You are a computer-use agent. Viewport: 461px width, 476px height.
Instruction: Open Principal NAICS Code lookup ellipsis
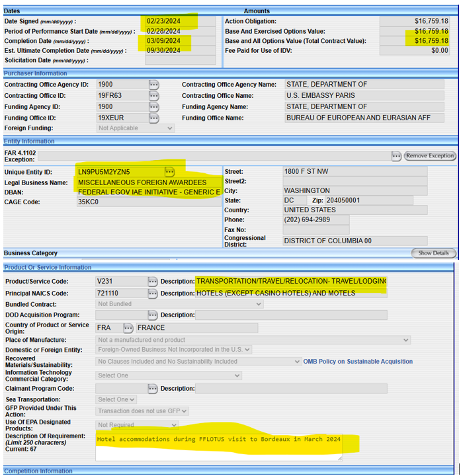(152, 294)
